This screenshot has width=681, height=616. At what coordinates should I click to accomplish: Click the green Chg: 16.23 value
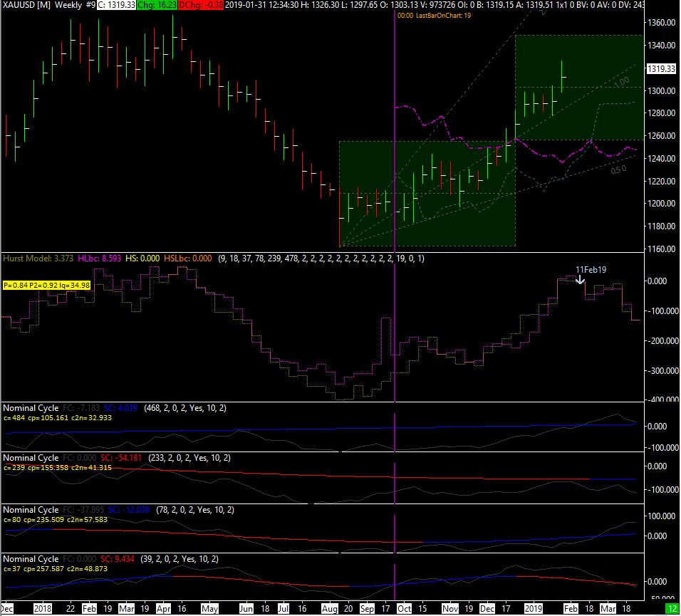pos(156,5)
